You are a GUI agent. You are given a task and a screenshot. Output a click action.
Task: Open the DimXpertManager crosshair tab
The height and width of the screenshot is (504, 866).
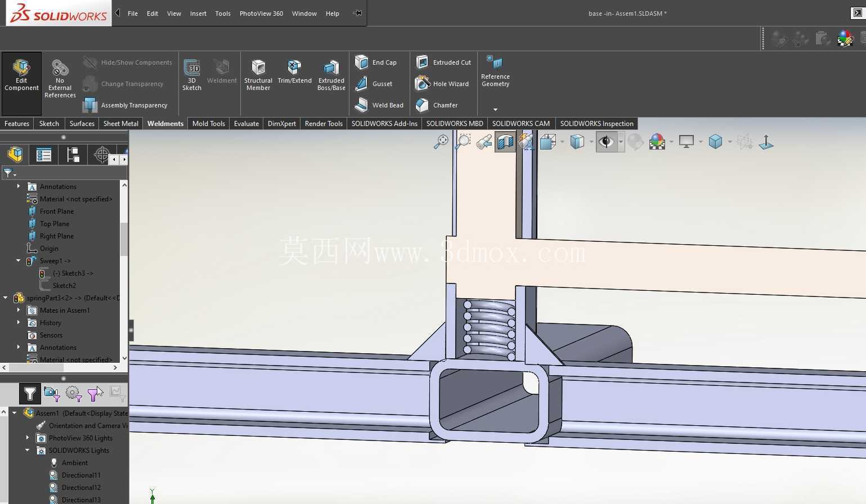coord(101,154)
